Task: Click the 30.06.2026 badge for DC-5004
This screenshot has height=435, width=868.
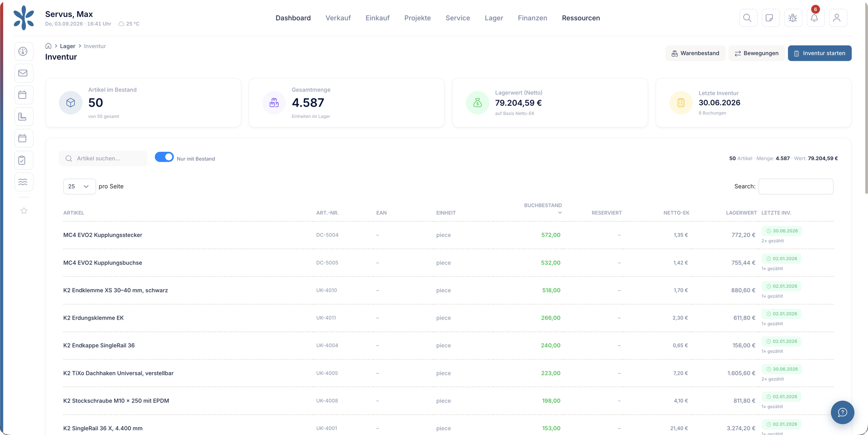Action: pos(782,231)
